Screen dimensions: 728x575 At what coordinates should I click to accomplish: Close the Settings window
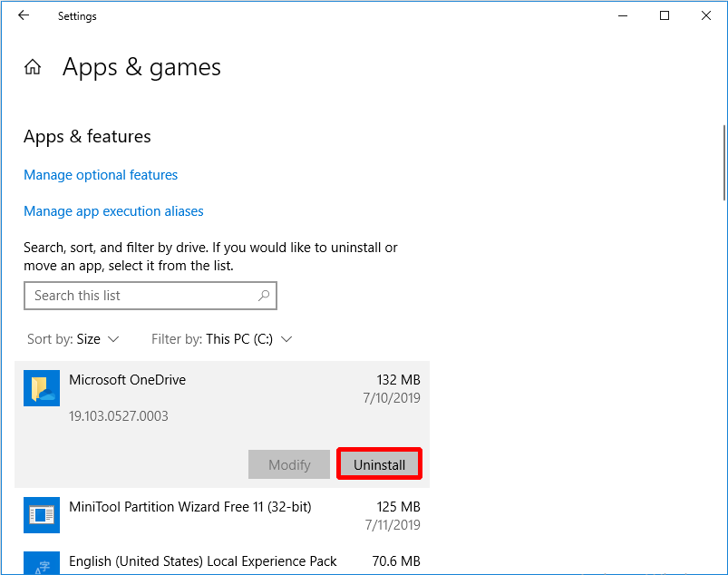[706, 15]
